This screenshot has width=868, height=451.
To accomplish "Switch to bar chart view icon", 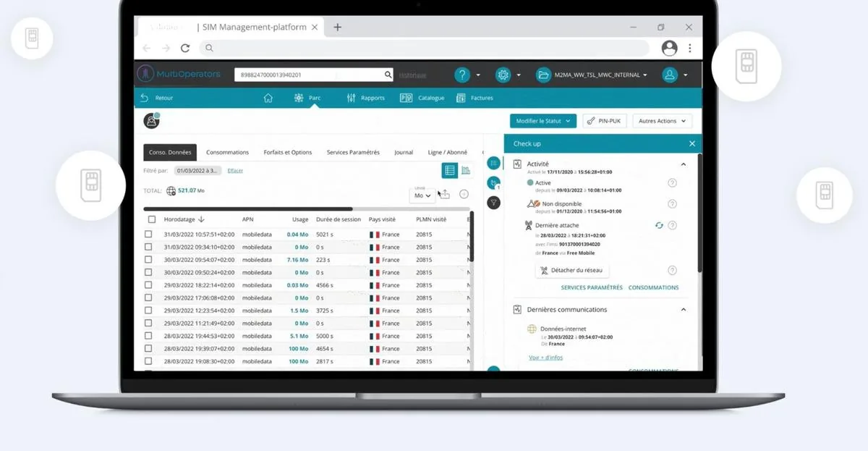I will click(466, 171).
